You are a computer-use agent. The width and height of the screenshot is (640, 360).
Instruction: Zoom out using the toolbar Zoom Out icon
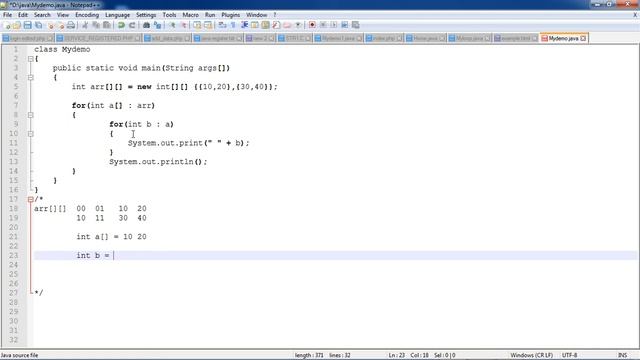(184, 25)
